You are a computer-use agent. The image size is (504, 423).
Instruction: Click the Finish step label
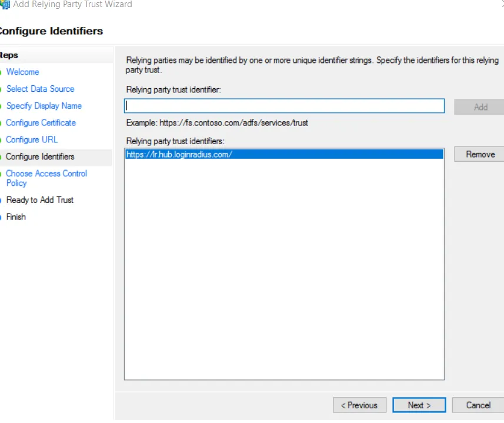(16, 217)
